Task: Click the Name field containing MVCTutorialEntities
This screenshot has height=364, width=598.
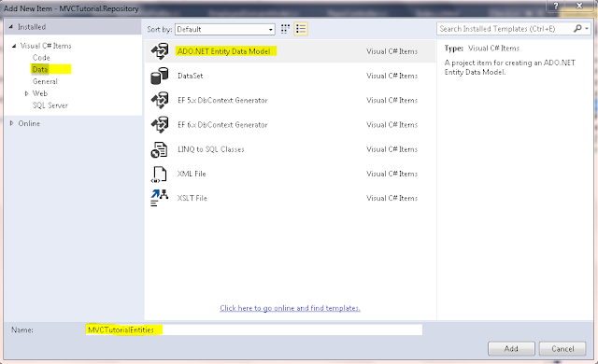Action: pos(253,329)
